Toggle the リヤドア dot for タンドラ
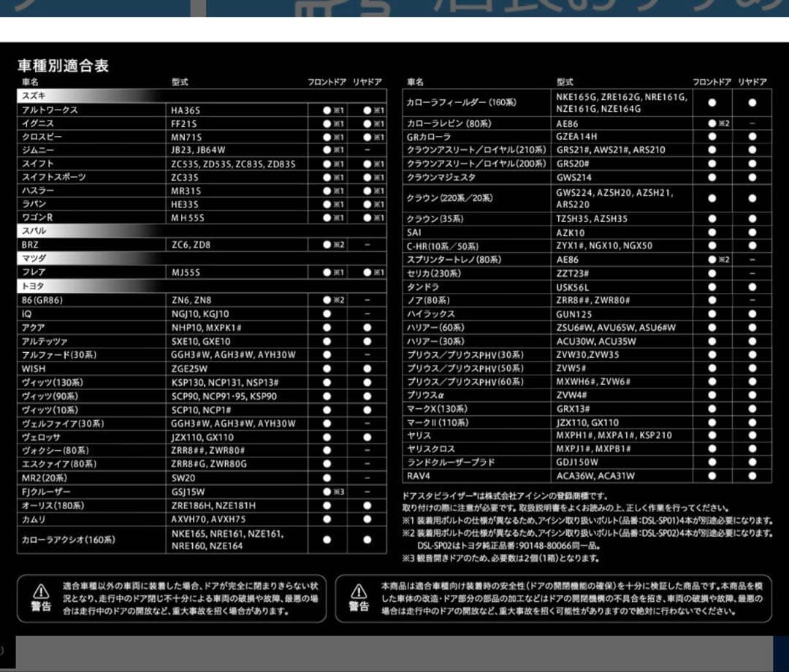 [x=752, y=287]
